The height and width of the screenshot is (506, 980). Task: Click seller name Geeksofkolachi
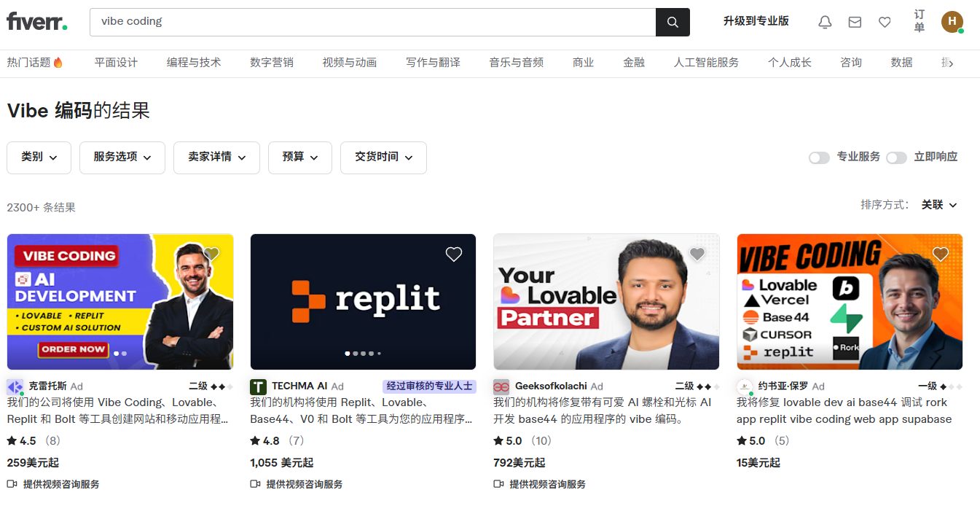point(551,386)
